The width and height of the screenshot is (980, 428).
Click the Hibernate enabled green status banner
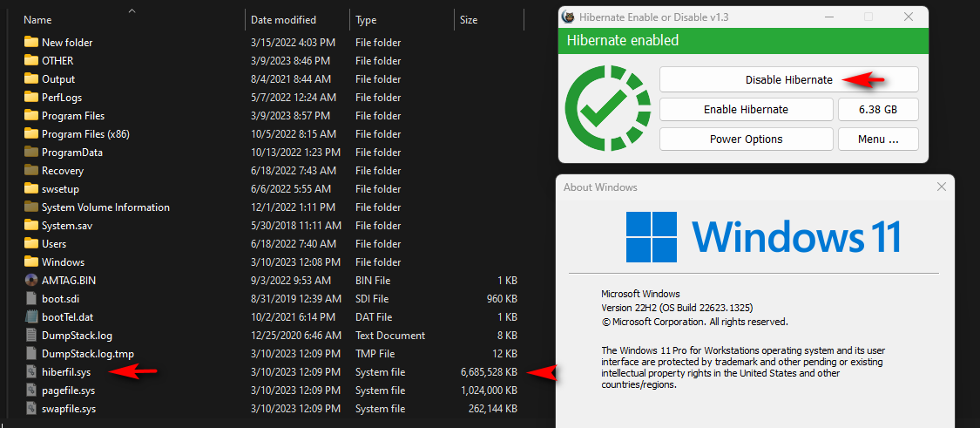click(743, 41)
